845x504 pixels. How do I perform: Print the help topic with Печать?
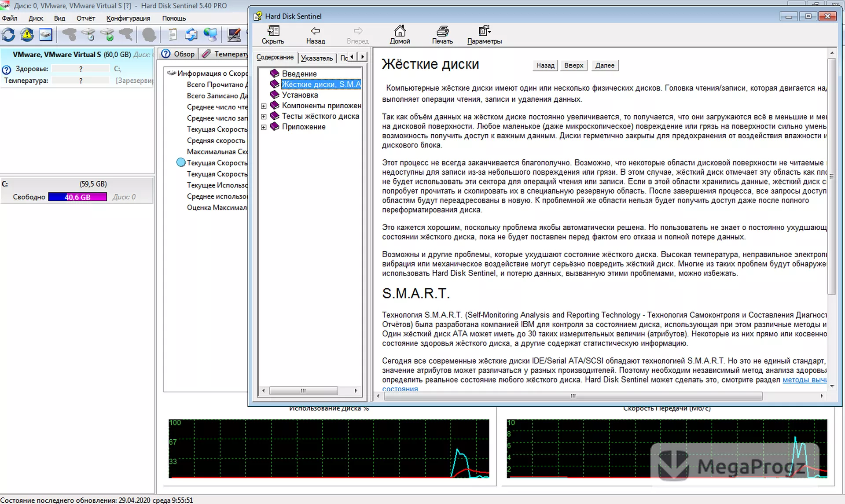point(442,35)
